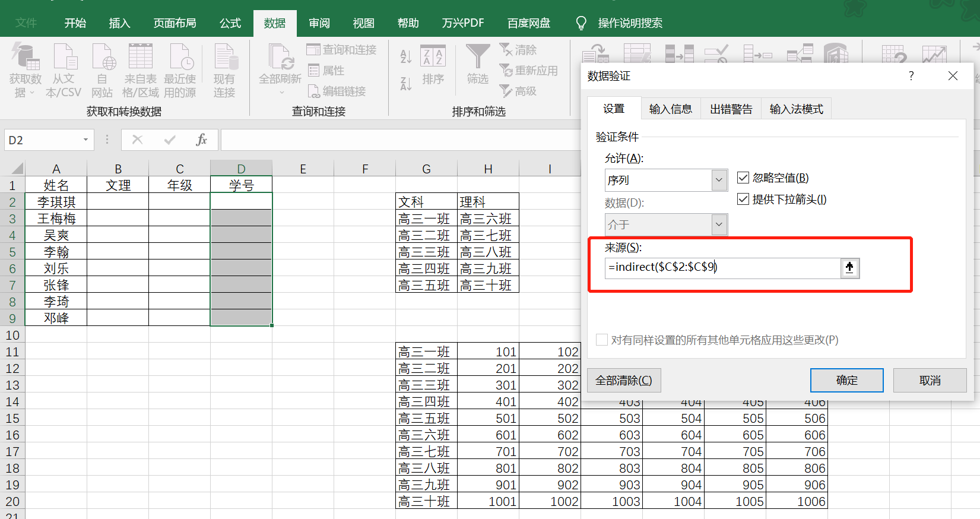Open the 万兴PDF ribbon tab
This screenshot has width=980, height=519.
463,23
